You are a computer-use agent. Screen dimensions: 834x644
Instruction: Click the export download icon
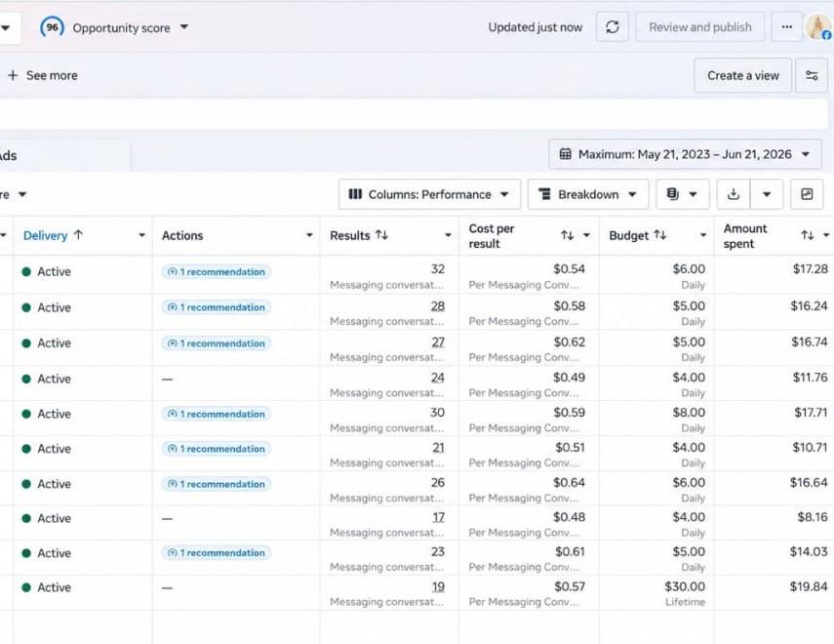(x=734, y=194)
